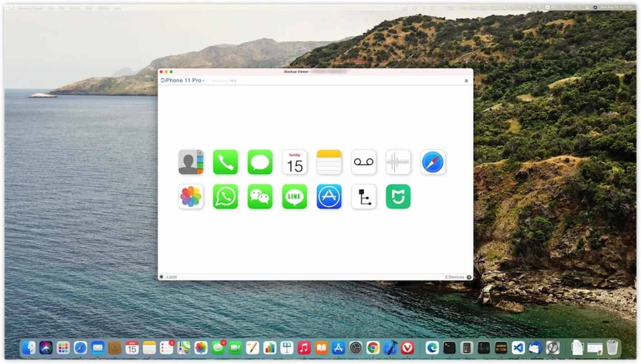This screenshot has width=641, height=364.
Task: Open the iBackup Viewer app menu
Action: 31,8
